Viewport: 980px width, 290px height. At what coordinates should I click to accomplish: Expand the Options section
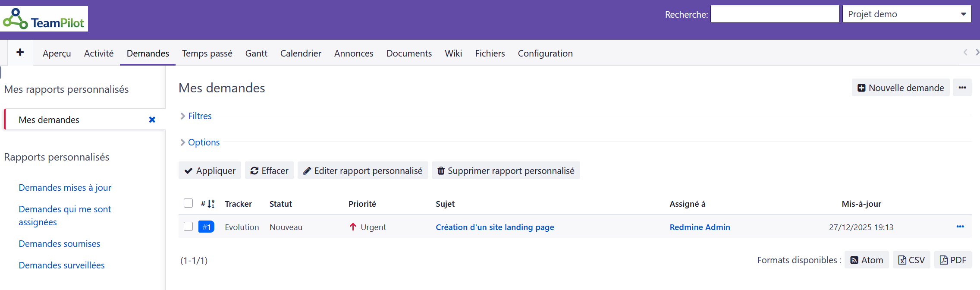(203, 142)
